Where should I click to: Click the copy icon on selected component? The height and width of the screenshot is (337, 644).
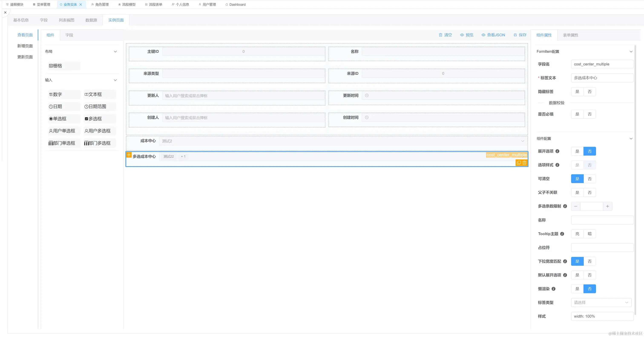[x=519, y=163]
